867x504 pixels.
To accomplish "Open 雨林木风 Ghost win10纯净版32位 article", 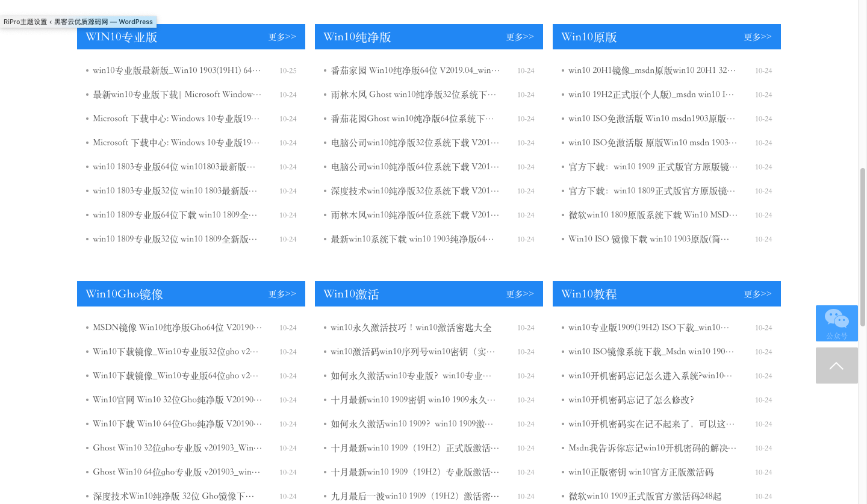I will 414,95.
